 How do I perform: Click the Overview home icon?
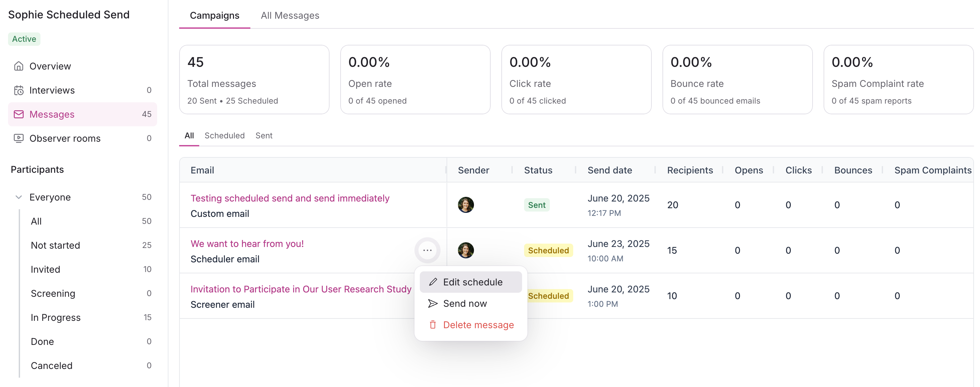(x=19, y=66)
